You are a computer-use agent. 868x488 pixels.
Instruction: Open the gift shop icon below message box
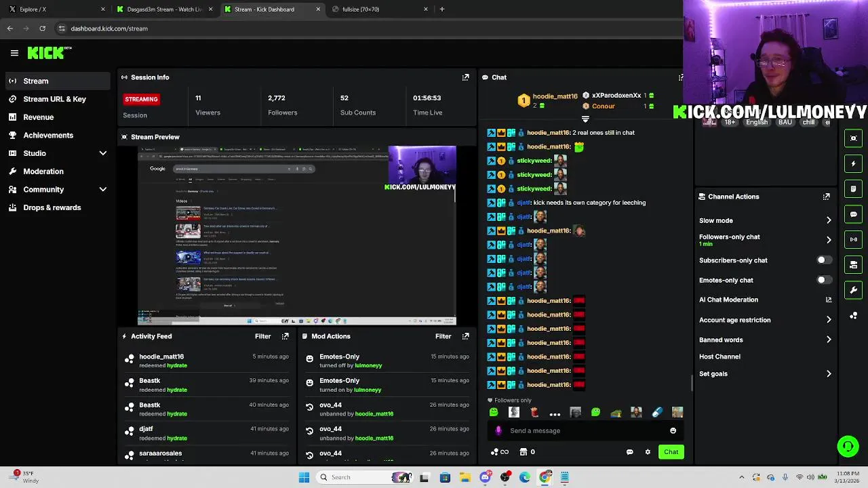[523, 452]
